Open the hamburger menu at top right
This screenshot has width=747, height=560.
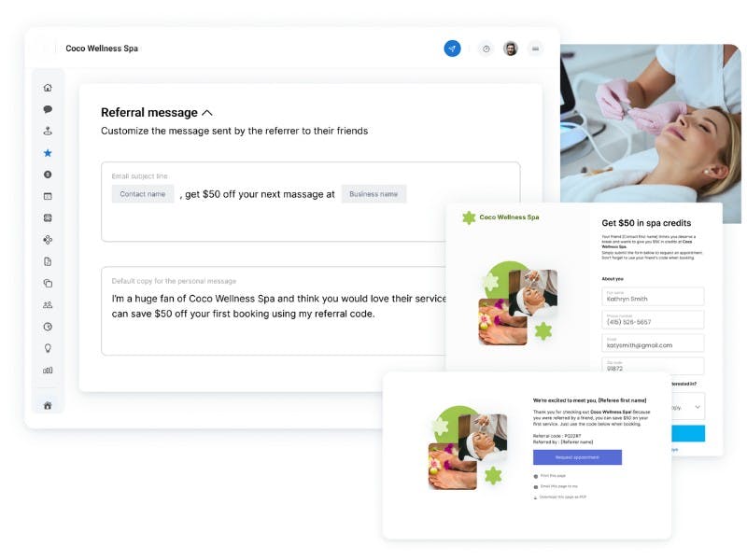click(534, 49)
